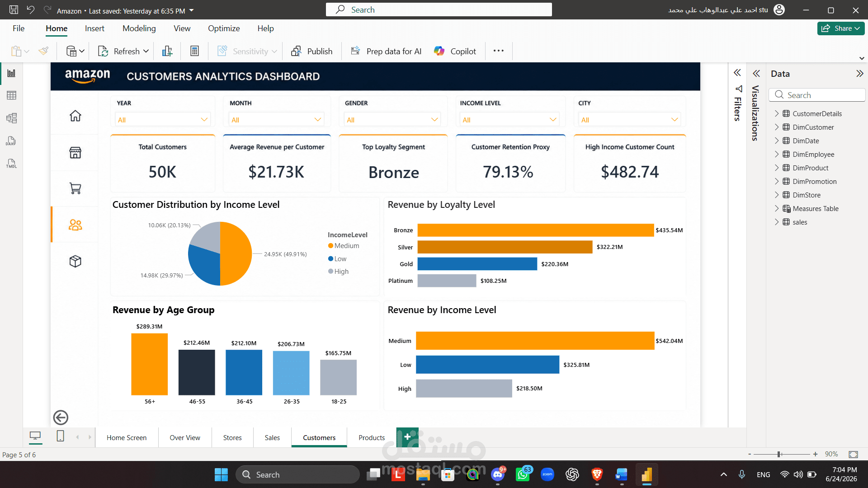Image resolution: width=868 pixels, height=488 pixels.
Task: Switch to Table view icon
Action: [x=11, y=95]
